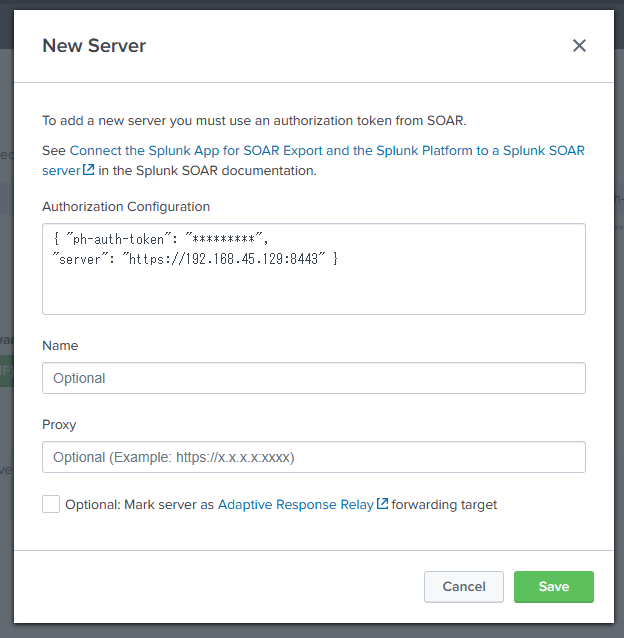The image size is (624, 638).
Task: Click the 'in the Splunk SOAR documentation.' text
Action: pyautogui.click(x=207, y=170)
